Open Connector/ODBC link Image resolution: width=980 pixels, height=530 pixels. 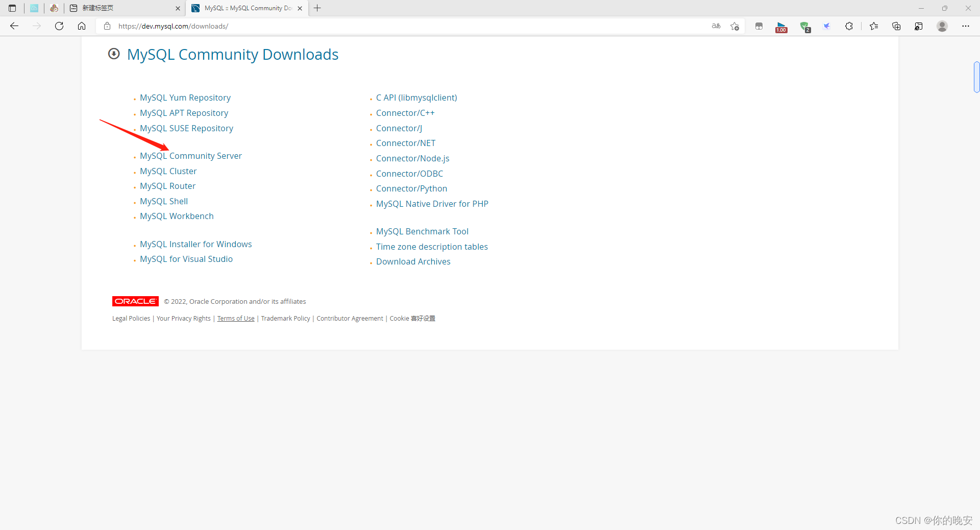[x=409, y=174]
